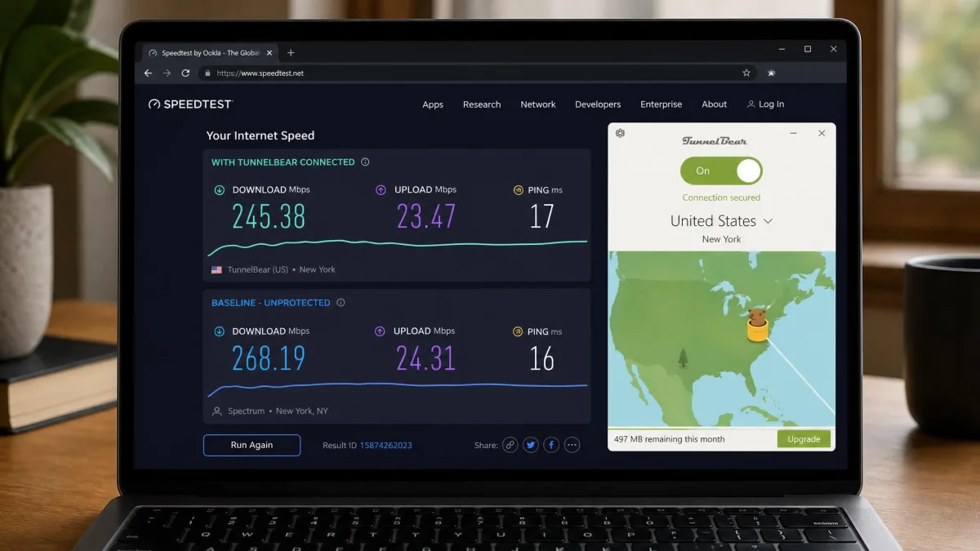
Task: Click info icon beside With TunnelBear Connected
Action: pyautogui.click(x=365, y=162)
